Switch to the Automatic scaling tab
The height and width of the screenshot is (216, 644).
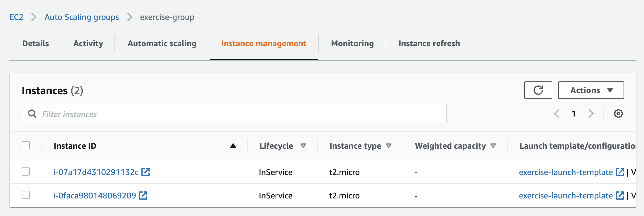click(162, 43)
